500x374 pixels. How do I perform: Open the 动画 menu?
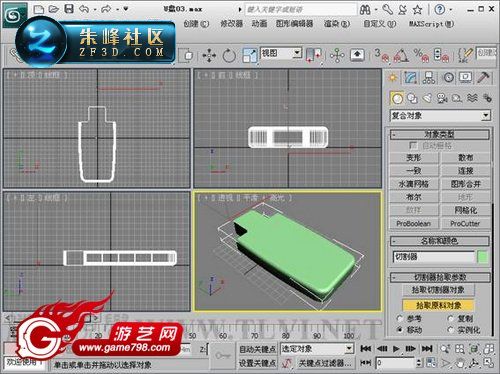click(259, 24)
